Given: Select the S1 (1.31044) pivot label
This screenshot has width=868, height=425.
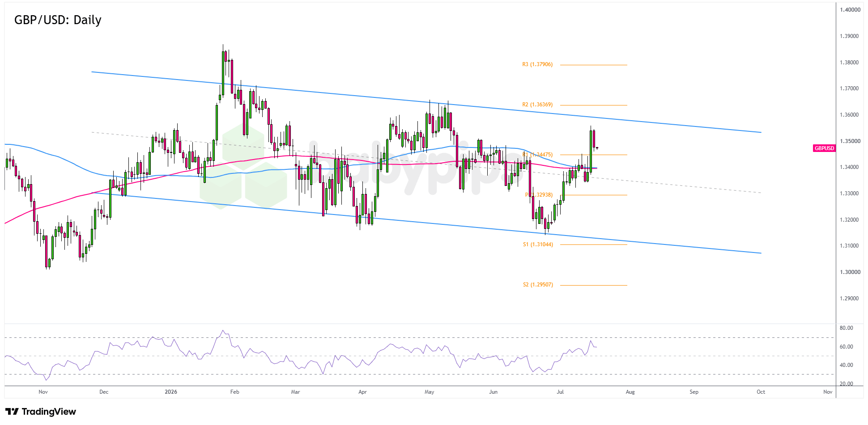Looking at the screenshot, I should click(538, 244).
